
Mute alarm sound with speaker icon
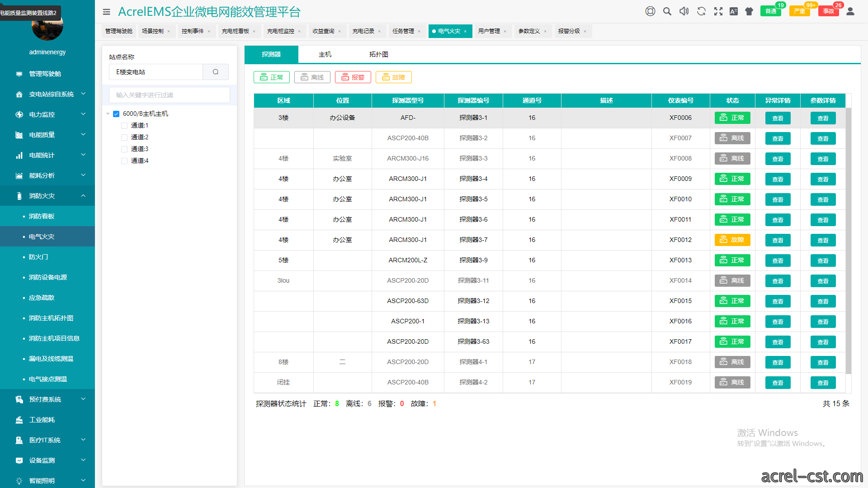point(684,11)
